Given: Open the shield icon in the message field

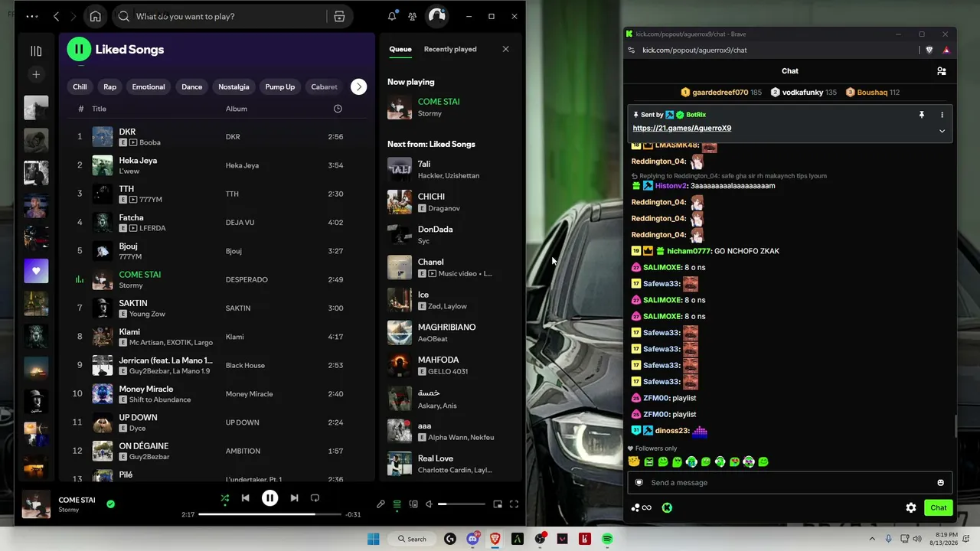Looking at the screenshot, I should pyautogui.click(x=639, y=483).
